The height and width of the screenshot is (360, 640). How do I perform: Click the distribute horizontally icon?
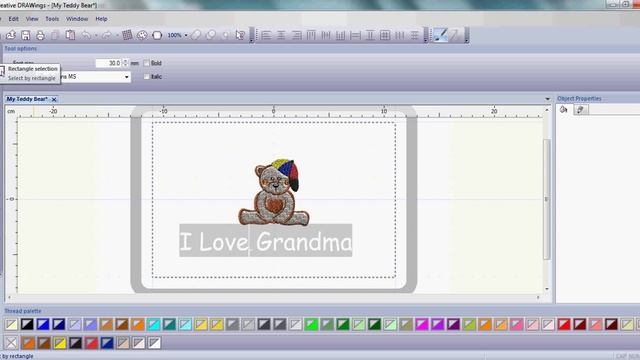400,36
